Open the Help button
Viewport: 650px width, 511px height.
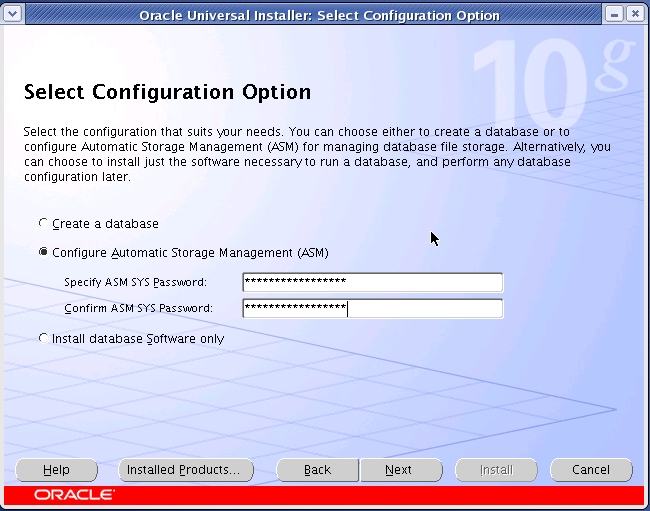click(56, 470)
